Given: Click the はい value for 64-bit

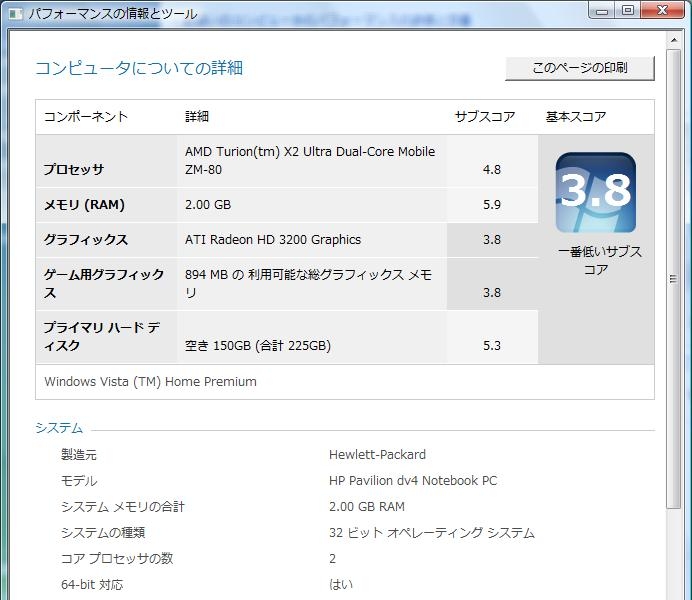Looking at the screenshot, I should coord(341,585).
